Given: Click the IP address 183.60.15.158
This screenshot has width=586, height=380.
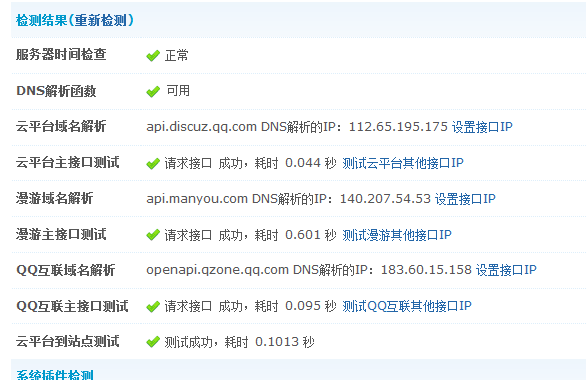Looking at the screenshot, I should 426,270.
